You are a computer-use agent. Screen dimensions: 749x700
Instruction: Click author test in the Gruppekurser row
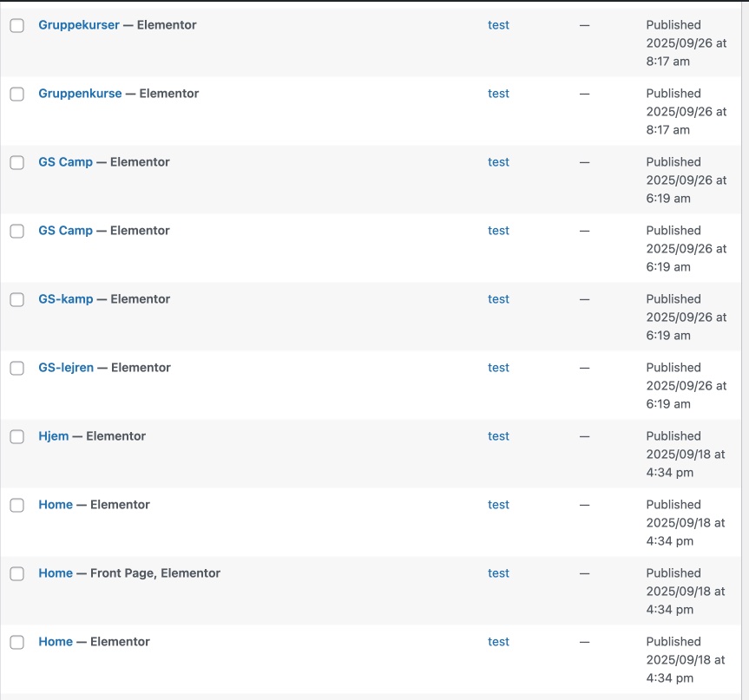pyautogui.click(x=498, y=25)
